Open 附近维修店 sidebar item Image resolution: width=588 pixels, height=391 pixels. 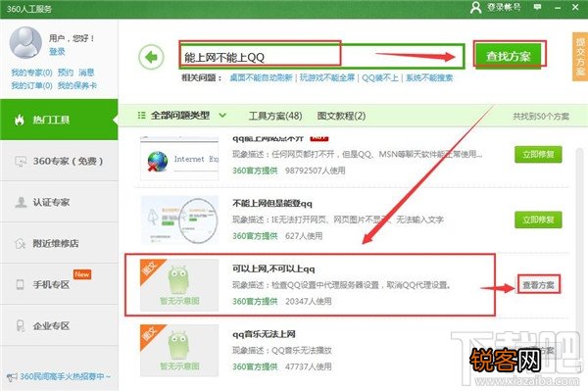(x=59, y=243)
